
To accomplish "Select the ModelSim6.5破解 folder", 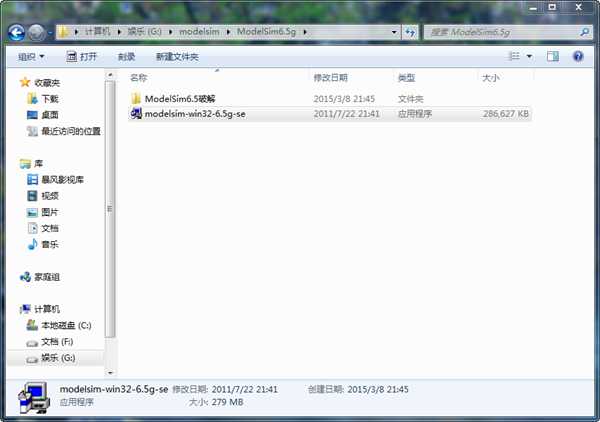I will pos(179,99).
